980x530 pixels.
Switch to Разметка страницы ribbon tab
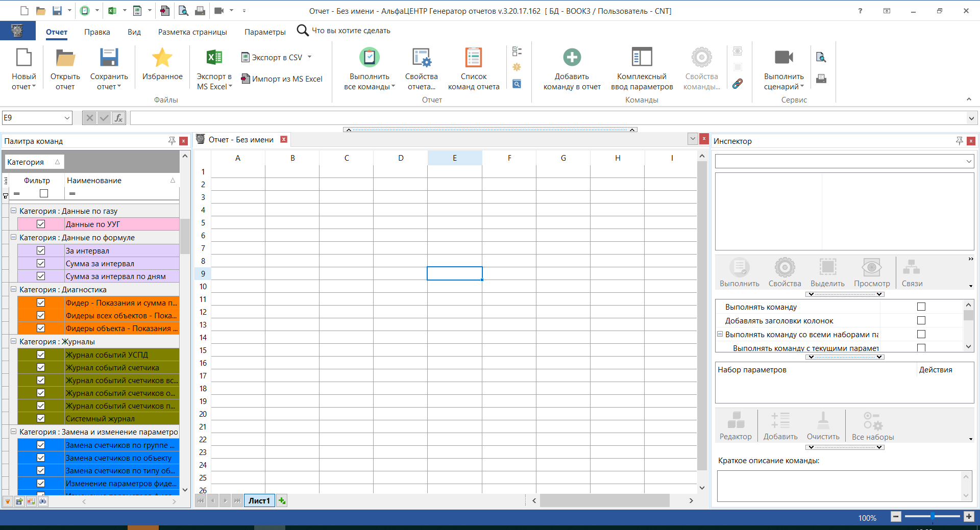coord(192,32)
